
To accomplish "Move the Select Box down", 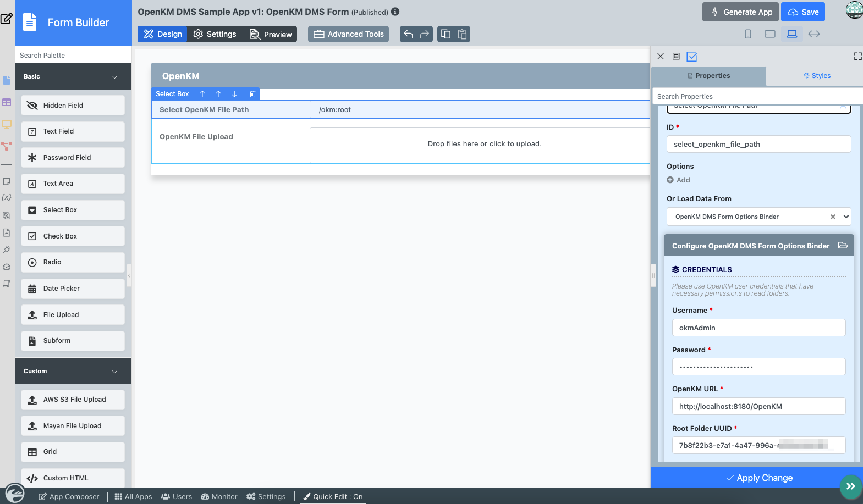I will click(234, 94).
